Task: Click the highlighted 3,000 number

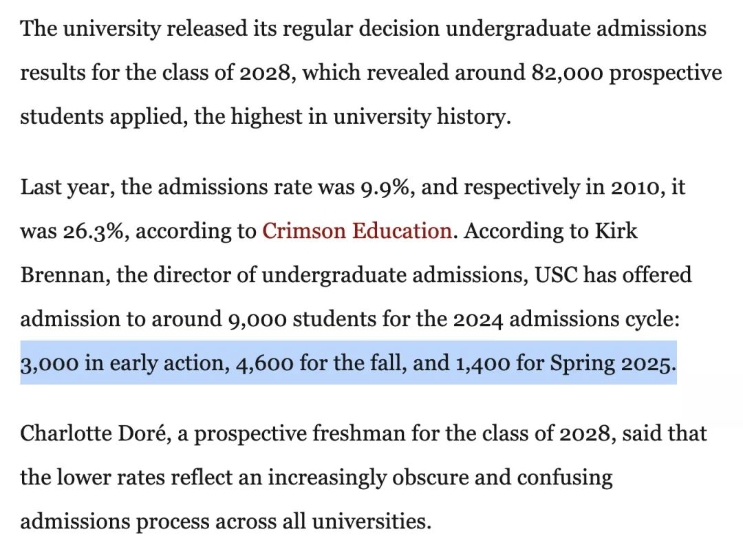Action: pos(49,363)
